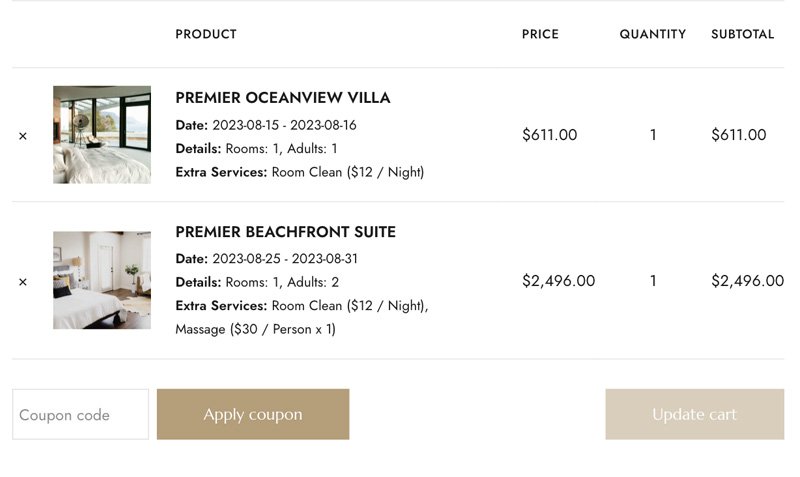Click the Price column header
The image size is (800, 477).
tap(540, 34)
